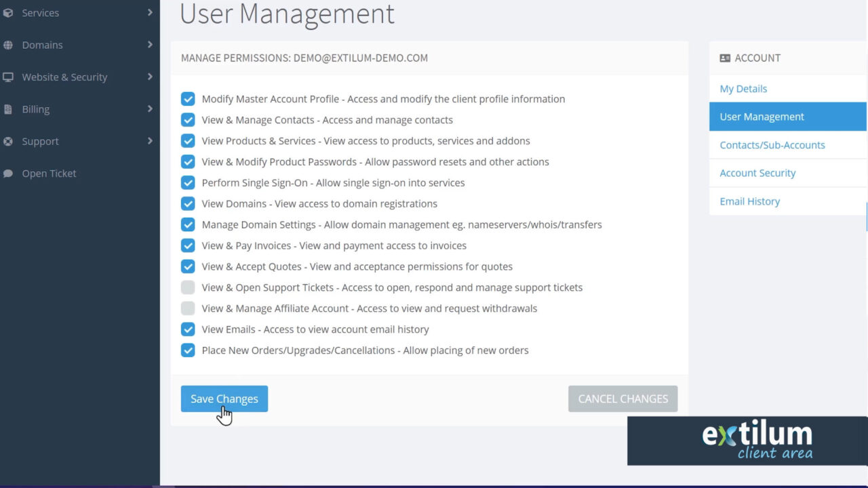The width and height of the screenshot is (868, 488).
Task: Disable the View Domains permission
Action: coord(188,203)
